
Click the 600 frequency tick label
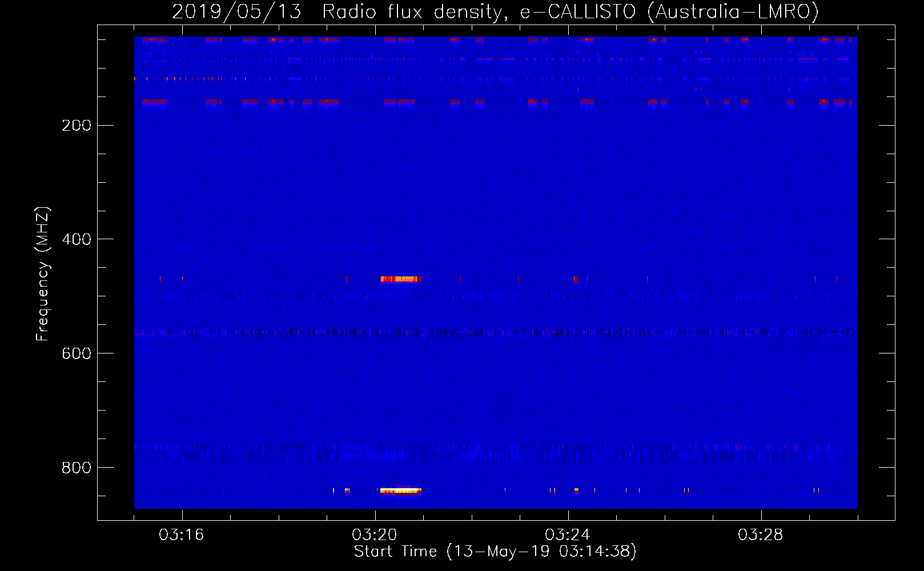click(77, 354)
